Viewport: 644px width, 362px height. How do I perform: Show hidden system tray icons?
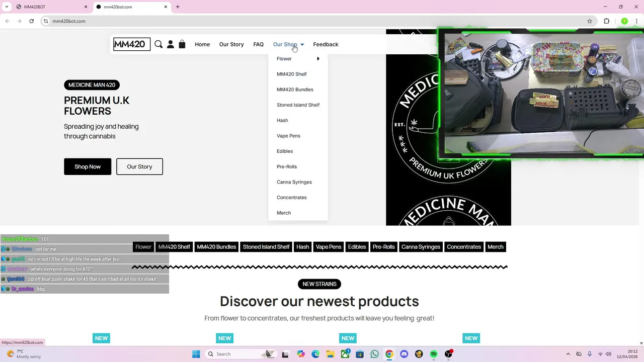[568, 354]
